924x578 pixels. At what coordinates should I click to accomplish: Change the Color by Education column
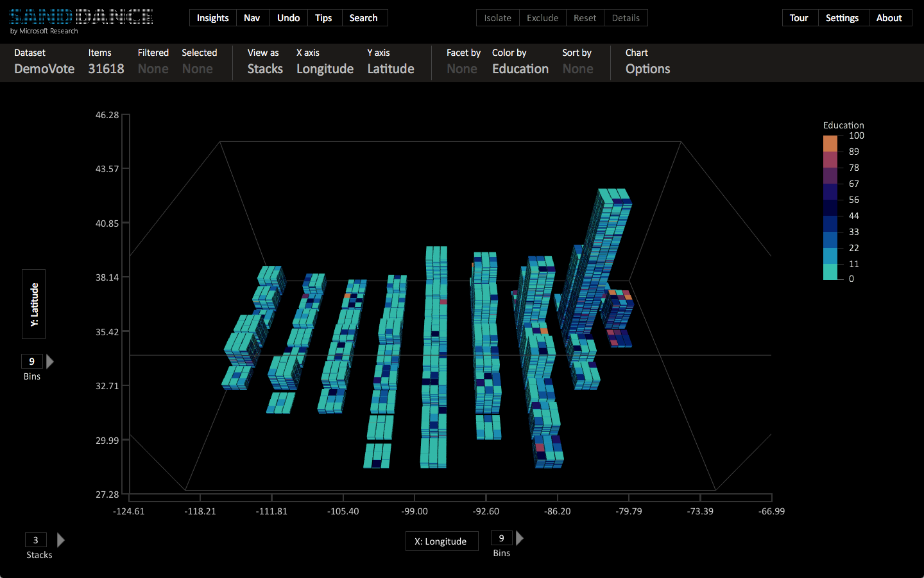520,69
